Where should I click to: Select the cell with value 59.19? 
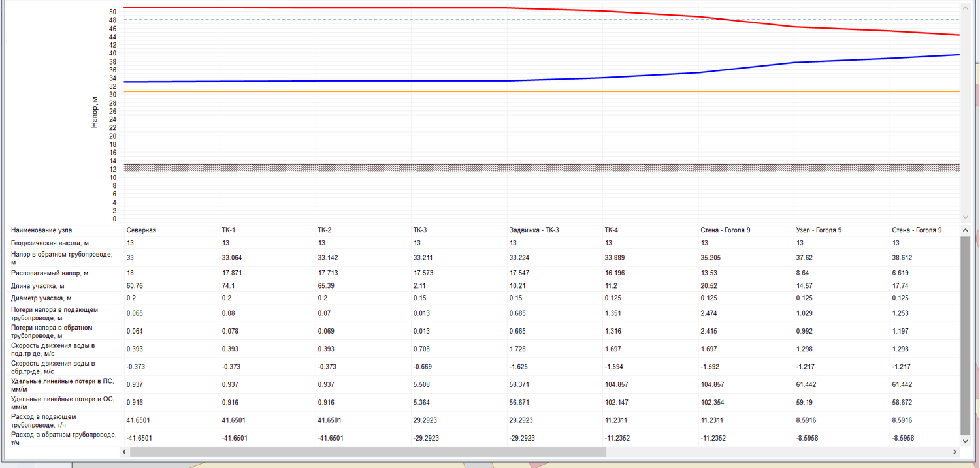coord(803,402)
